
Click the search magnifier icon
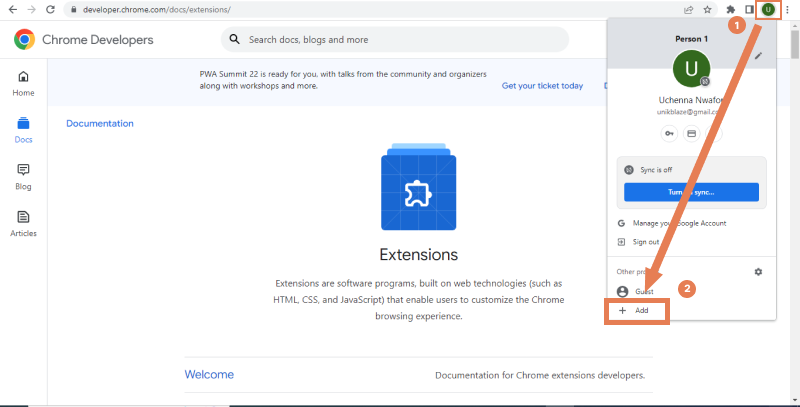click(x=234, y=39)
